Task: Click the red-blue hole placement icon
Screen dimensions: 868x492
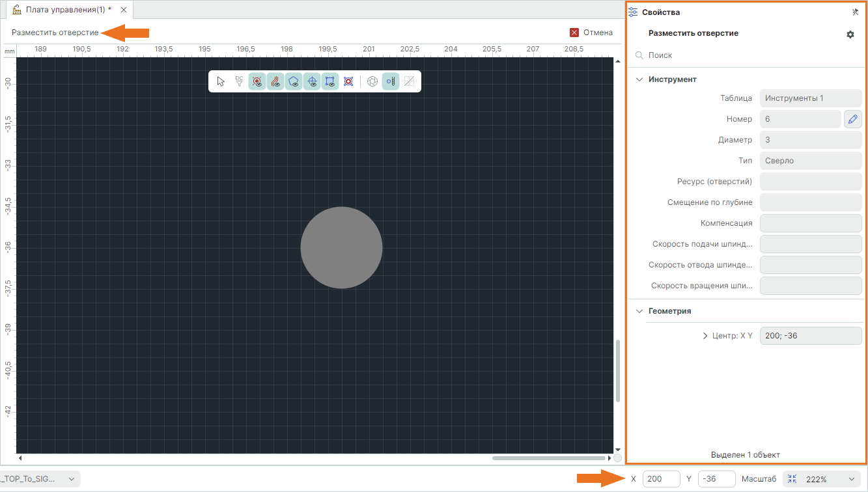Action: tap(348, 81)
